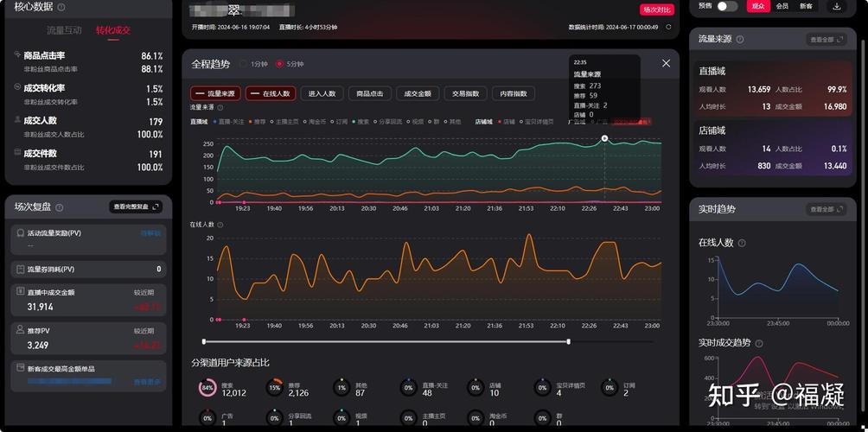This screenshot has height=432, width=868.
Task: Click the 12,012 搜索 user count
Action: point(233,393)
